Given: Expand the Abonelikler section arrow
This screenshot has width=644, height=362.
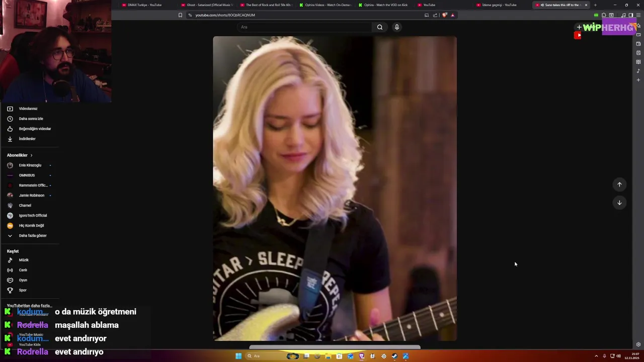Looking at the screenshot, I should click(x=31, y=155).
